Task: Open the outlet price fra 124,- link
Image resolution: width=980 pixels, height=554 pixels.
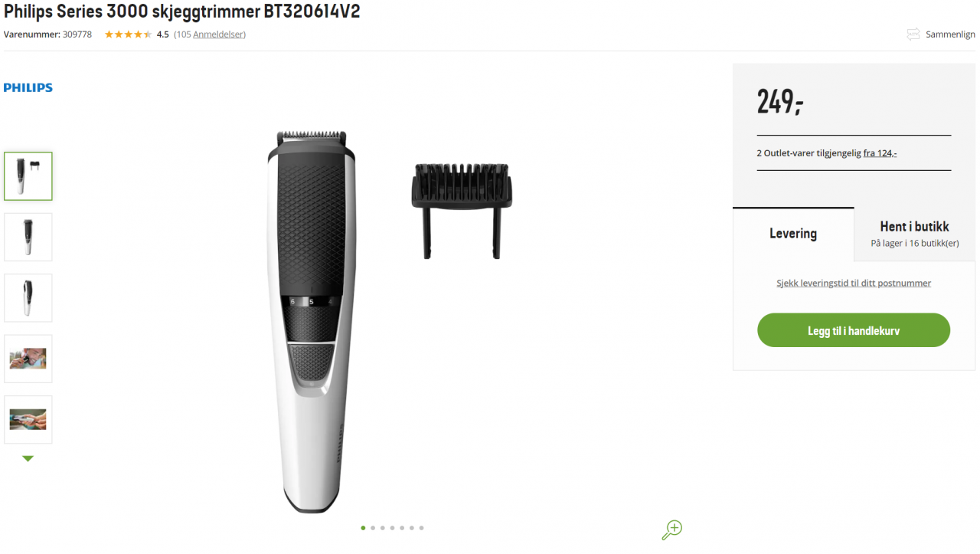Action: [880, 153]
